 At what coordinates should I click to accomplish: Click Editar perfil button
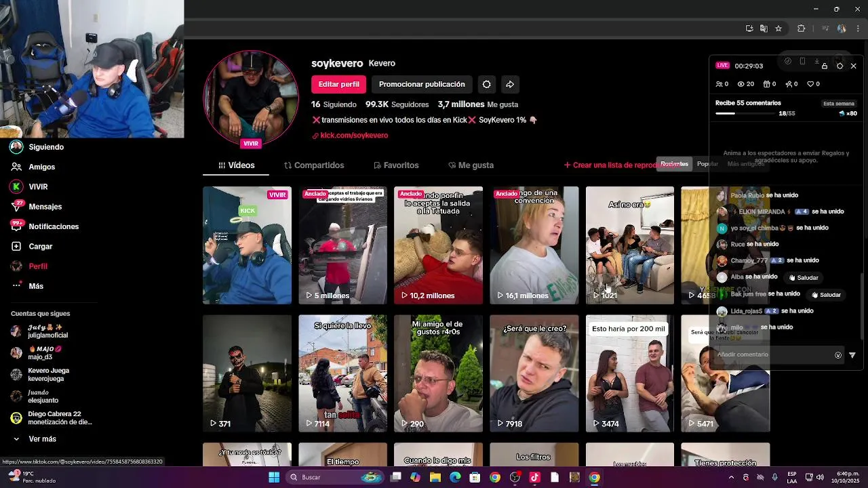[339, 84]
